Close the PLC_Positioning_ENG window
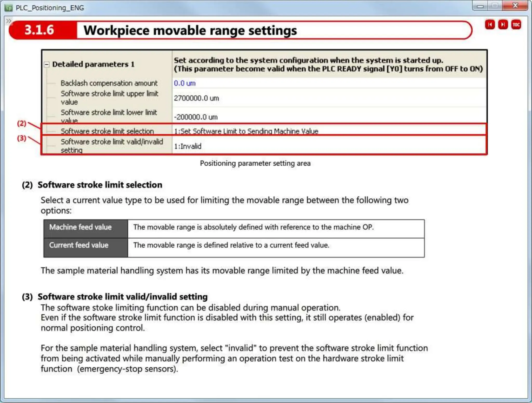Image resolution: width=532 pixels, height=403 pixels. [x=515, y=6]
